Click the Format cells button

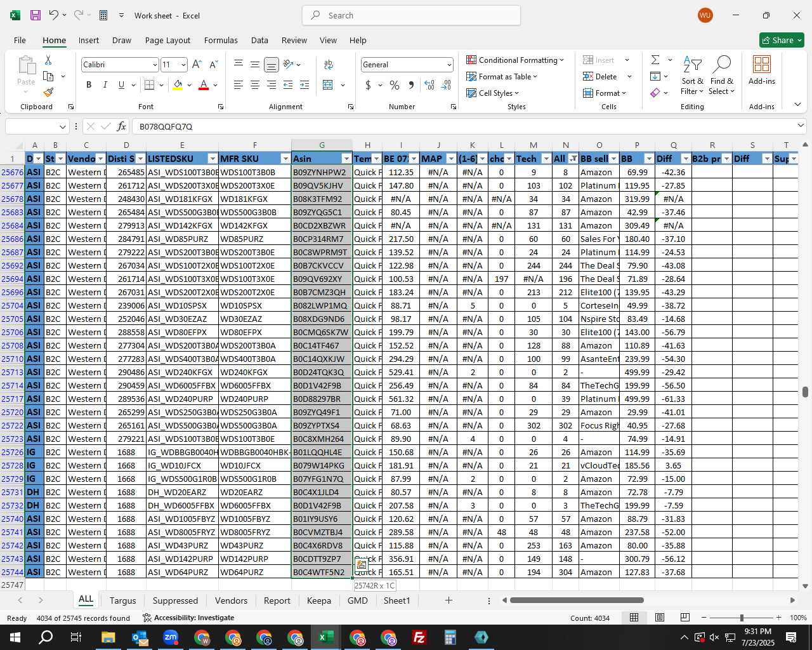point(605,93)
